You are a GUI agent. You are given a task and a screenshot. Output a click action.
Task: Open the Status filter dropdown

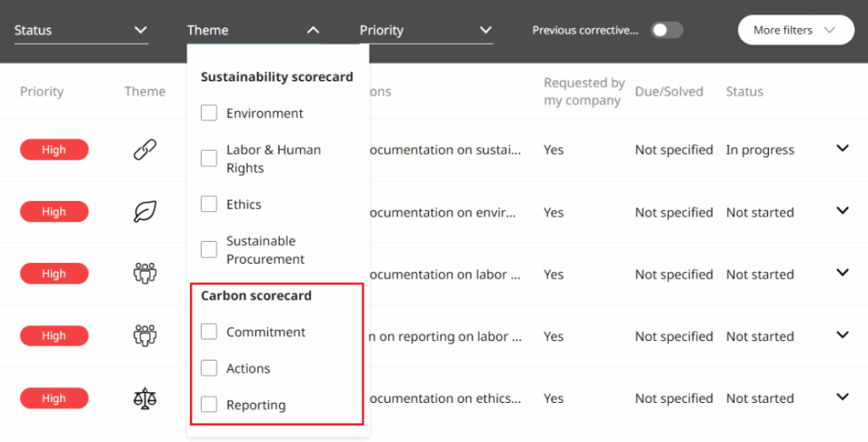pos(81,31)
